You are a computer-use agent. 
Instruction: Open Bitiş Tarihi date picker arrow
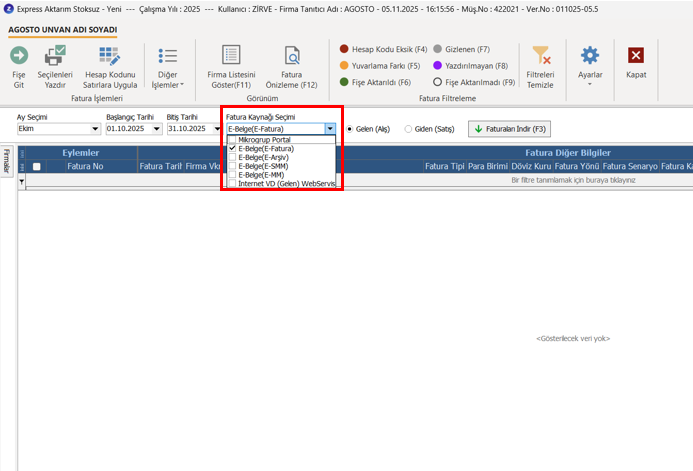(x=217, y=129)
